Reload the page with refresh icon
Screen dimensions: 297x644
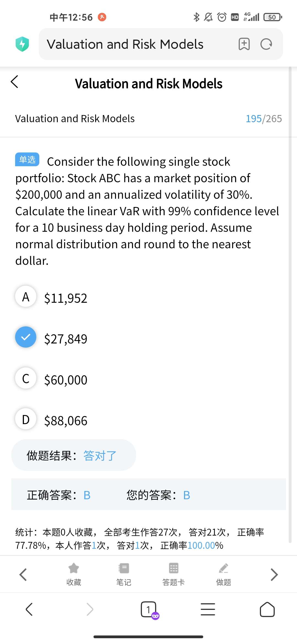(266, 44)
